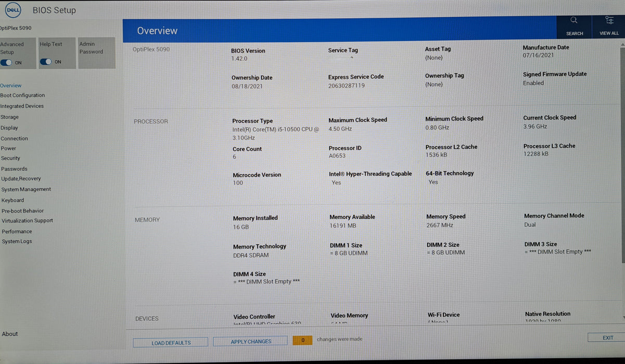Go to Display settings
625x364 pixels.
coord(9,128)
